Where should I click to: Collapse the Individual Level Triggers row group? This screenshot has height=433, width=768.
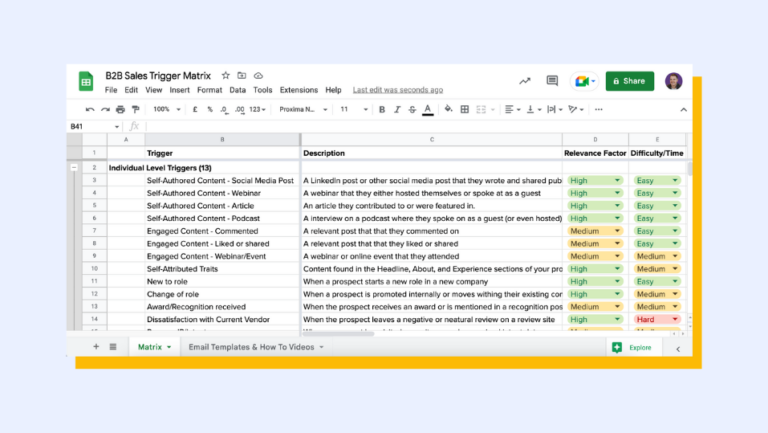click(74, 168)
